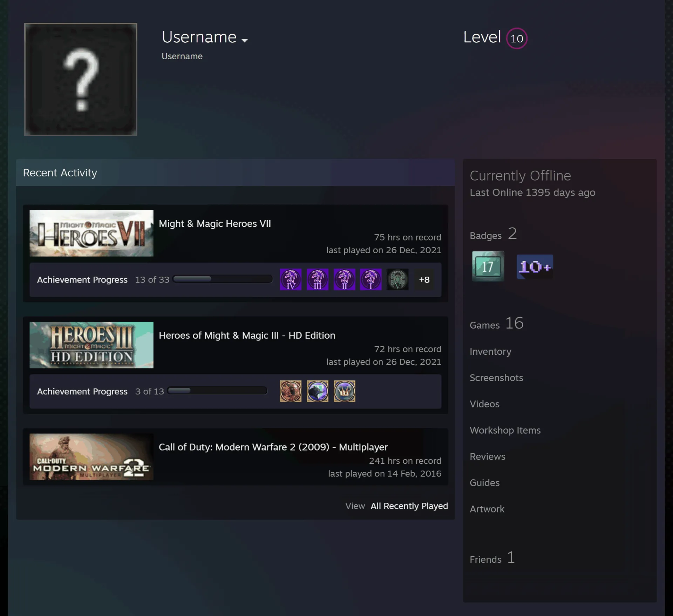
Task: Click the Heroes VII achievement icon numbered II
Action: click(344, 279)
